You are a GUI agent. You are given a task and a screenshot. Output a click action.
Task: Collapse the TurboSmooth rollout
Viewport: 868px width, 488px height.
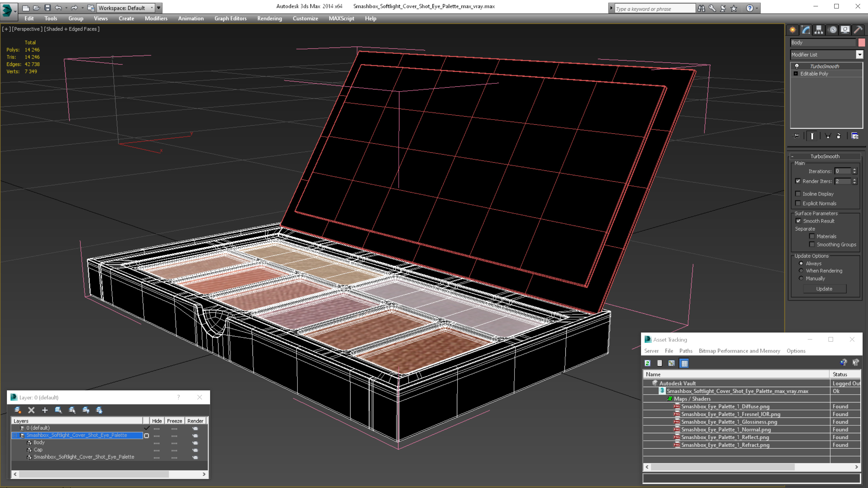793,156
